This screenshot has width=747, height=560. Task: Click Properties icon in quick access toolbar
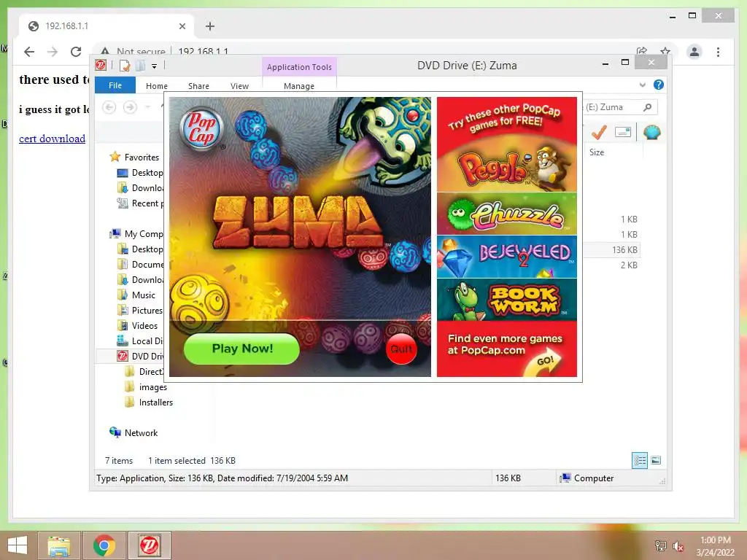[x=125, y=66]
